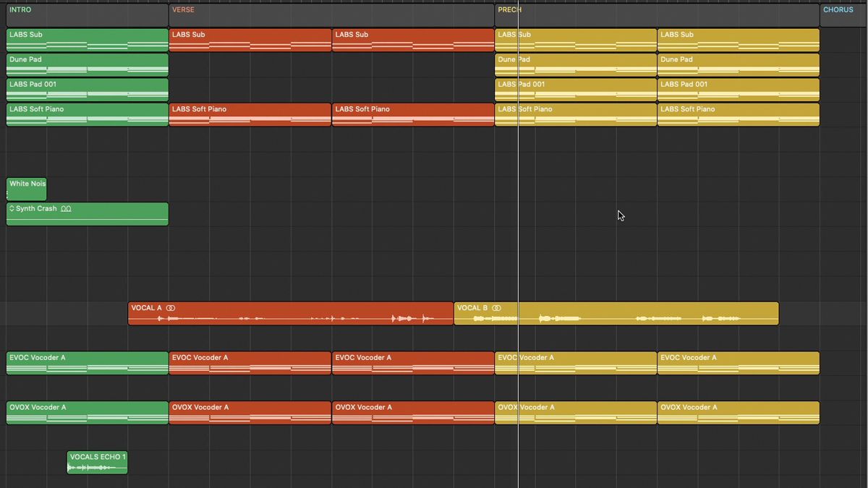Screen dimensions: 868x488
Task: Click the PRECH arrangement marker
Action: tap(509, 9)
